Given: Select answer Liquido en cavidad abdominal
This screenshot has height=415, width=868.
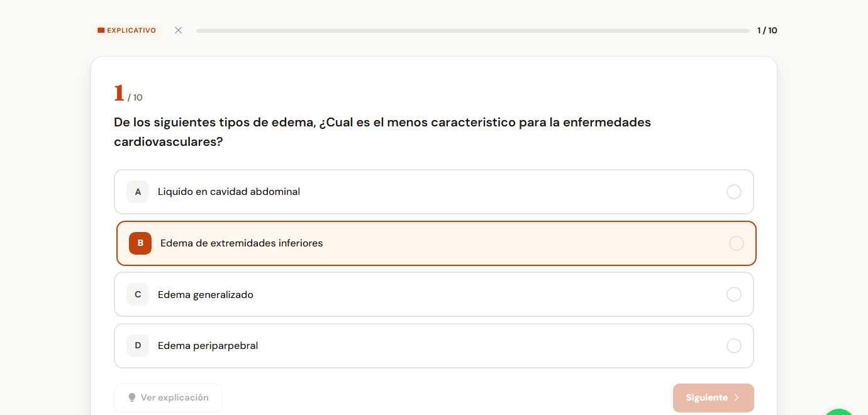Looking at the screenshot, I should [434, 192].
